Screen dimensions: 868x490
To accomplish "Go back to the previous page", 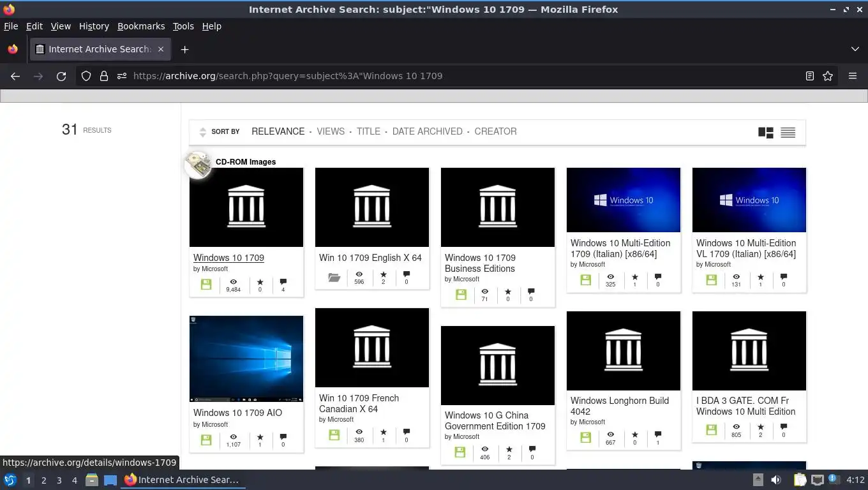I will pyautogui.click(x=15, y=76).
